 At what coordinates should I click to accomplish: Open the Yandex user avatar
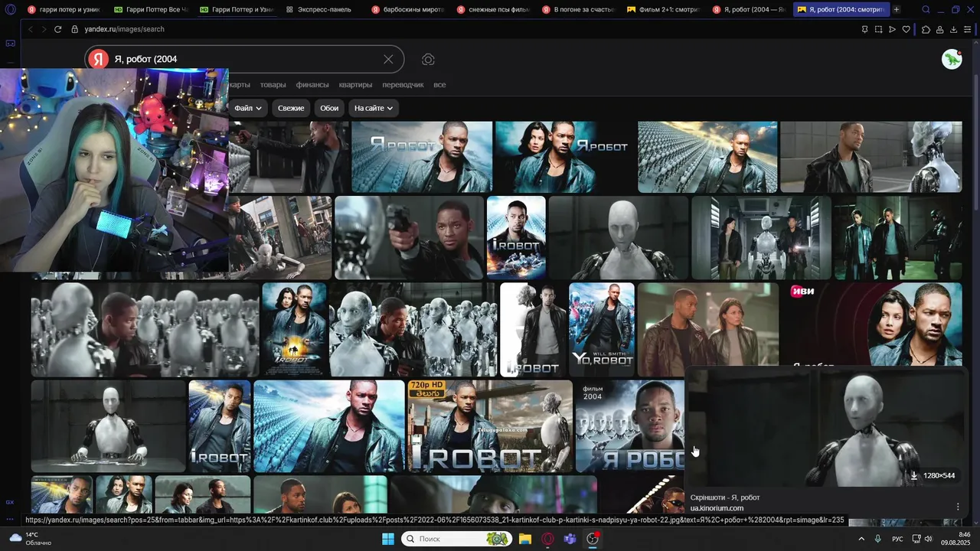click(952, 59)
